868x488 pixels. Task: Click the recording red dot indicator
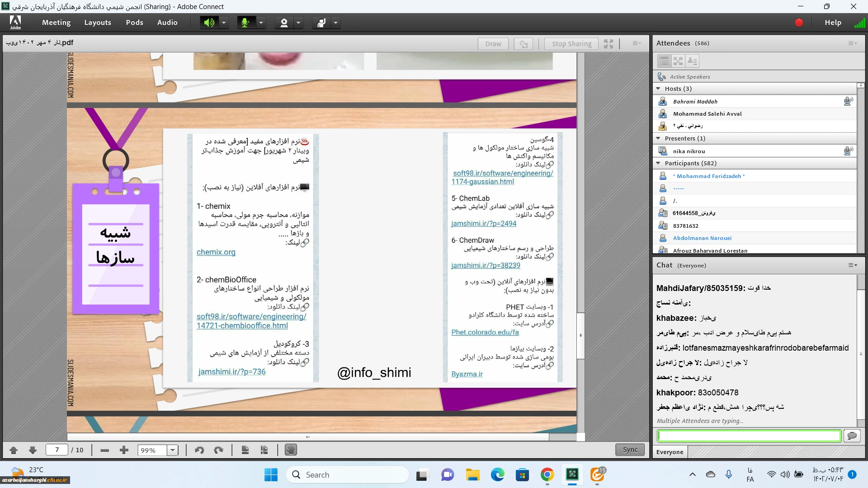tap(799, 23)
